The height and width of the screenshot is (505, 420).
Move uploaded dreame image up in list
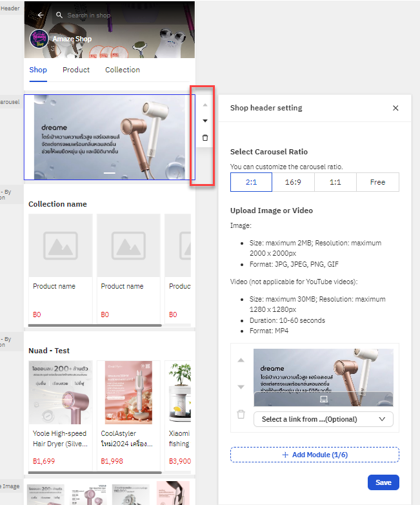(241, 360)
